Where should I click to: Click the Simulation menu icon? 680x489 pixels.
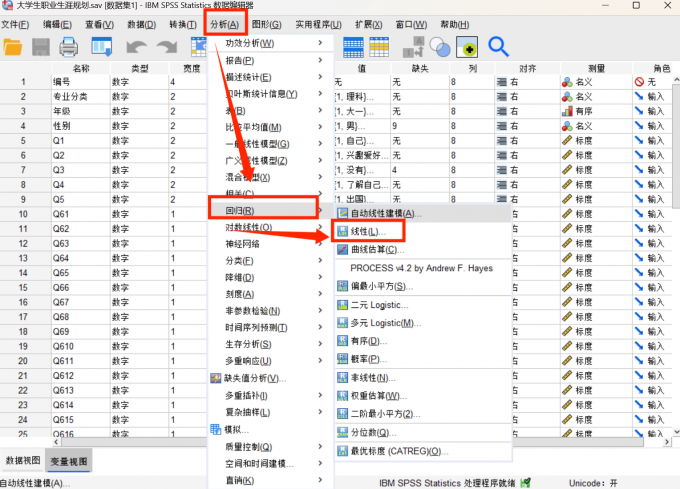[216, 430]
